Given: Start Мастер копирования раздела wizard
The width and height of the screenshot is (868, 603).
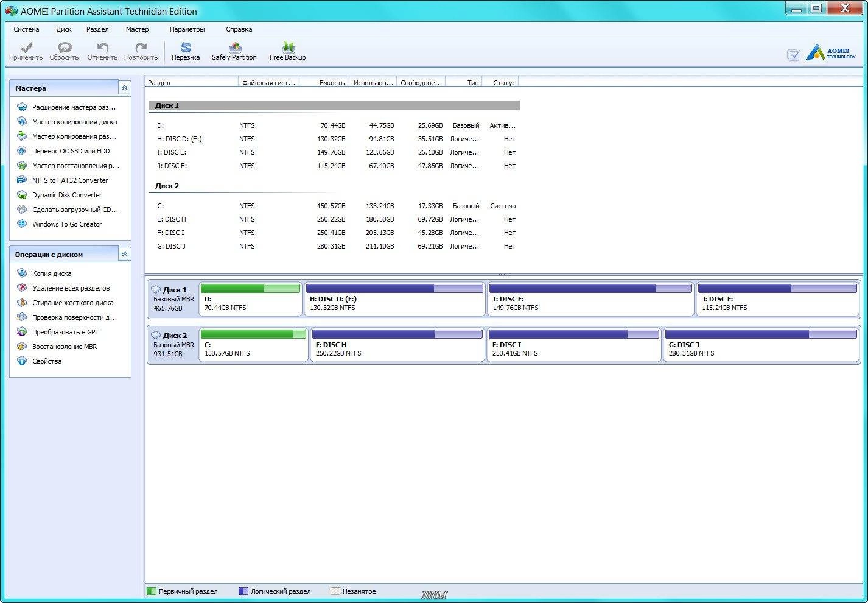Looking at the screenshot, I should pos(67,136).
